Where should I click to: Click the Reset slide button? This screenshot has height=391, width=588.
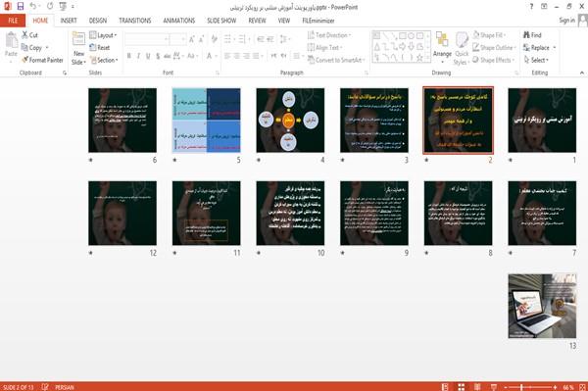(x=100, y=48)
